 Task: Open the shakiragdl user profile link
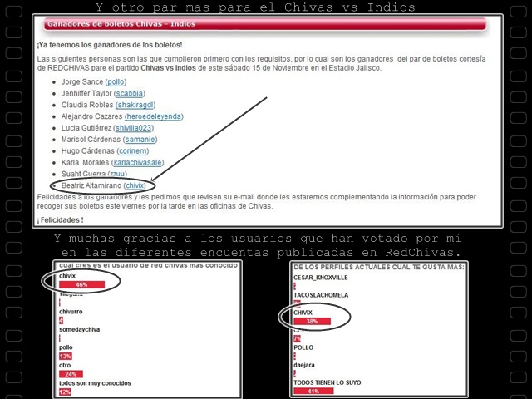click(135, 106)
